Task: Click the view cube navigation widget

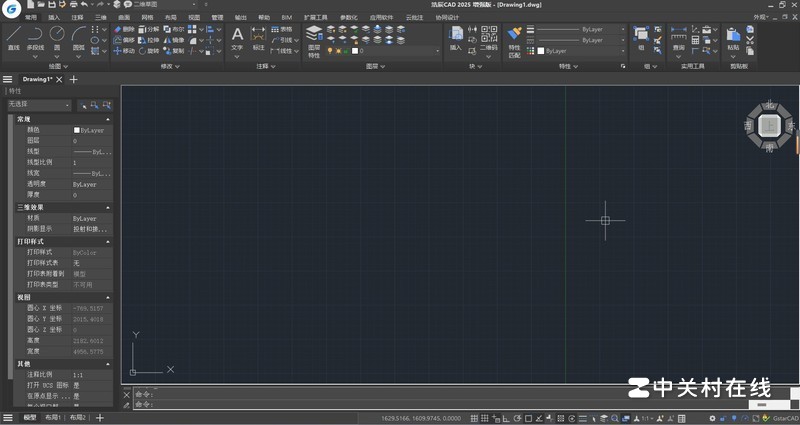Action: [x=769, y=125]
